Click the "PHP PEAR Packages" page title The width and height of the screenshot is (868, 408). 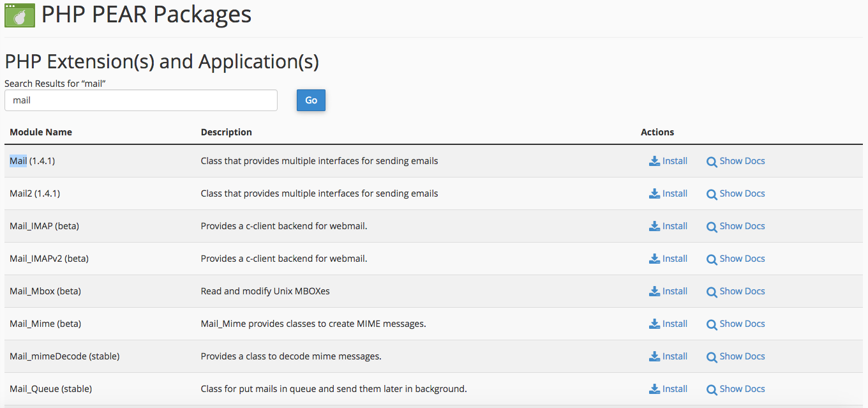pyautogui.click(x=146, y=14)
